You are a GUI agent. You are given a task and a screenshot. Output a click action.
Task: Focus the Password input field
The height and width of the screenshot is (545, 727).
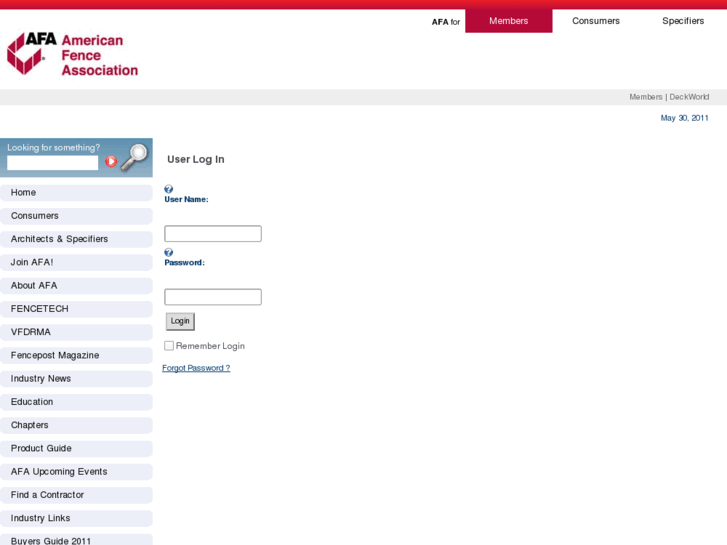click(213, 297)
